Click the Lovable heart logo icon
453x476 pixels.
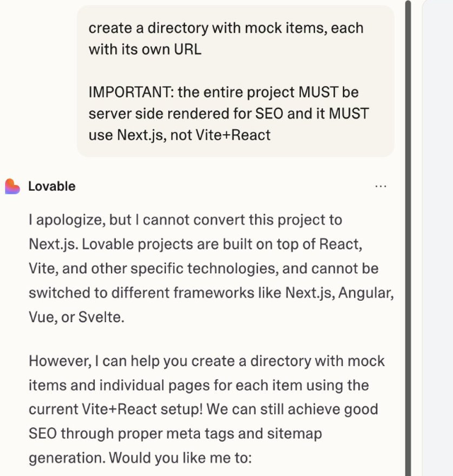pyautogui.click(x=12, y=186)
